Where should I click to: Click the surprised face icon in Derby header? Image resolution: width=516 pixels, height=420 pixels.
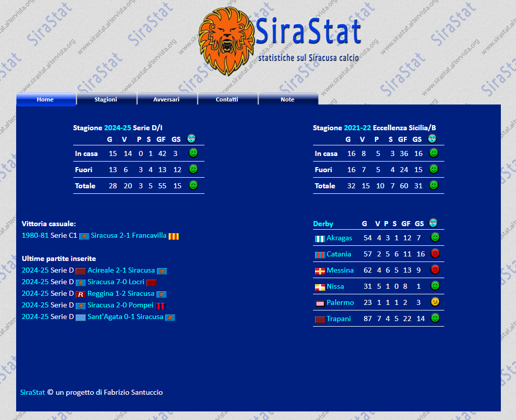(x=433, y=223)
